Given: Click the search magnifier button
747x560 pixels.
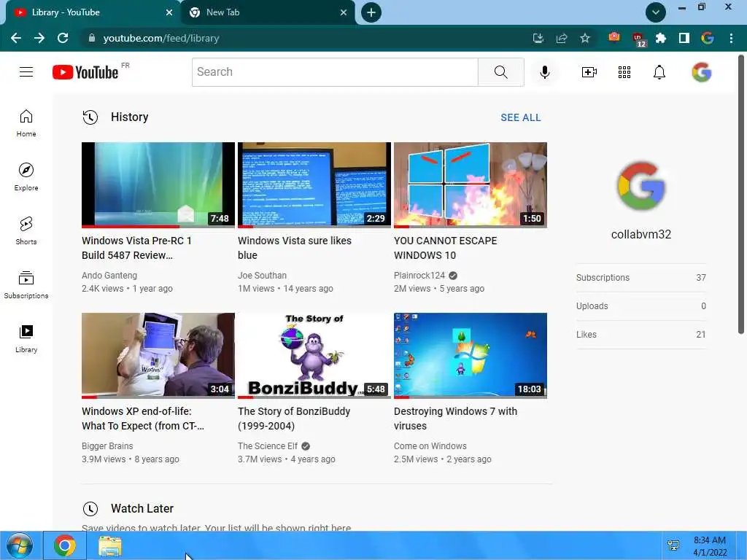Looking at the screenshot, I should 500,72.
